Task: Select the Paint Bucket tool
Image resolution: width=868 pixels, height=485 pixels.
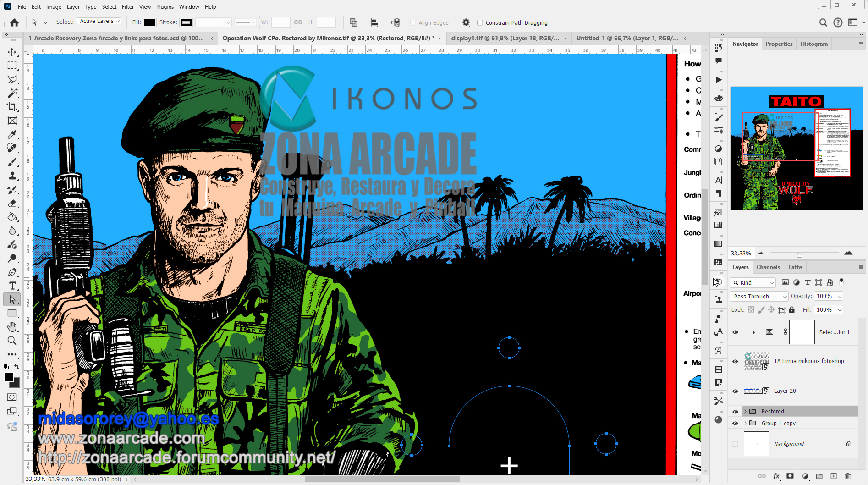Action: pyautogui.click(x=12, y=217)
